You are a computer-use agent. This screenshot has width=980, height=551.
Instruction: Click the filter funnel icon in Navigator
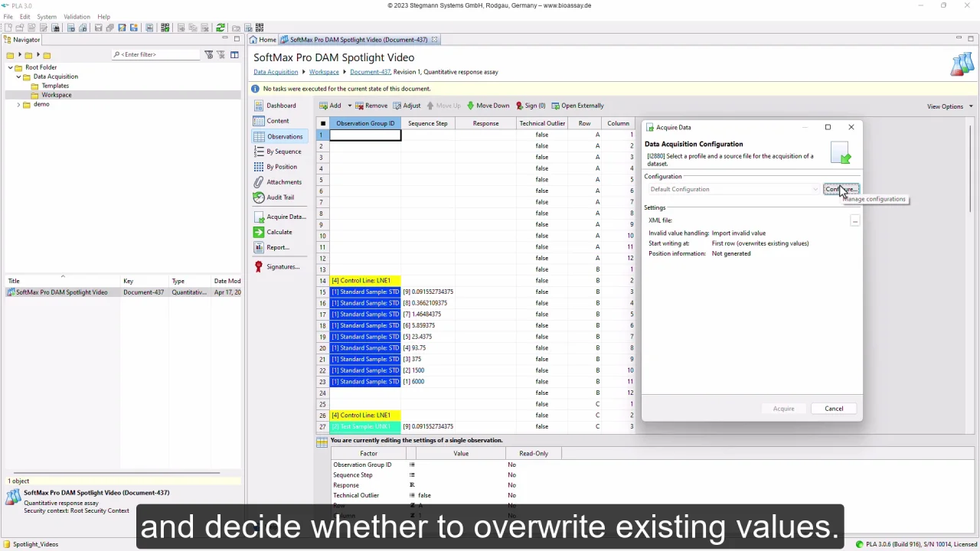coord(208,54)
